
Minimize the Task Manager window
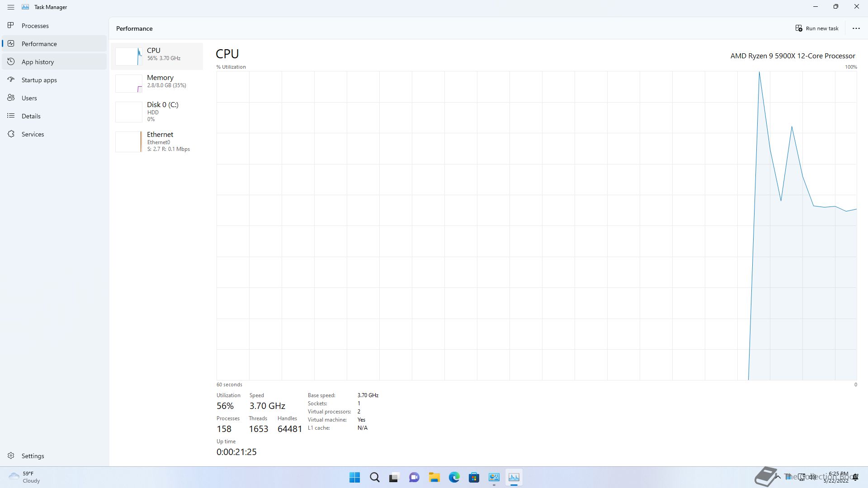816,7
